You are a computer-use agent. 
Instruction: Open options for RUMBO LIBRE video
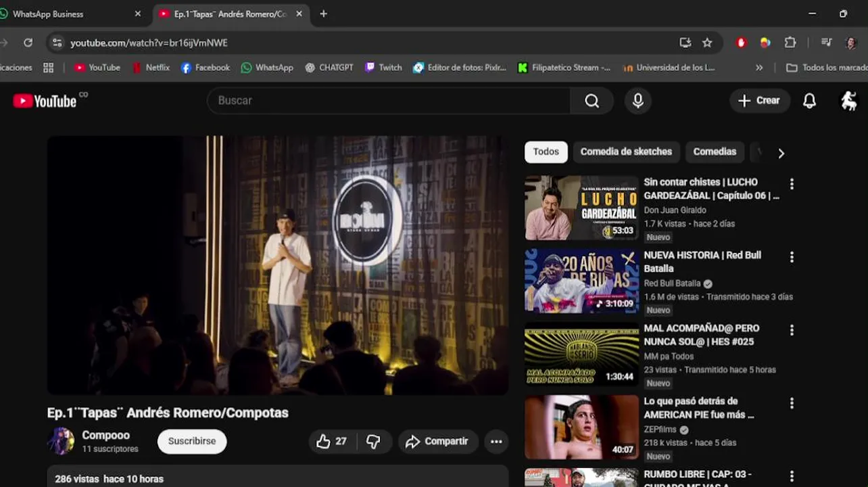click(792, 476)
